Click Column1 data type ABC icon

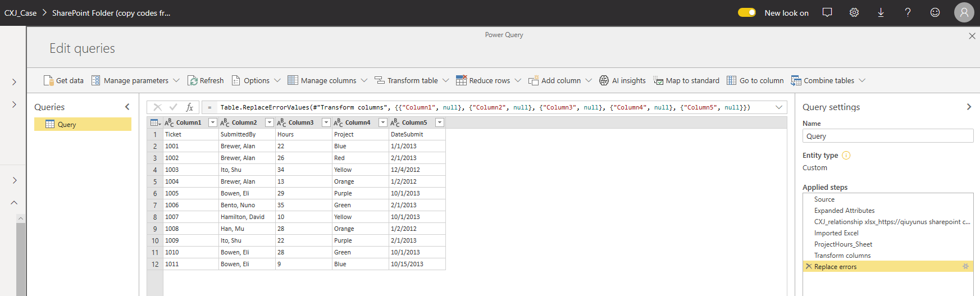(169, 122)
